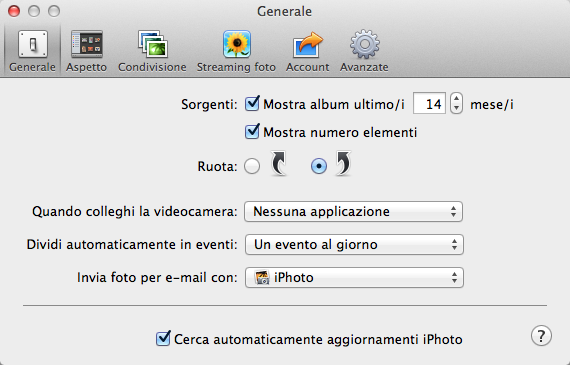The image size is (570, 365).
Task: Click the months number field showing 14
Action: click(x=429, y=104)
